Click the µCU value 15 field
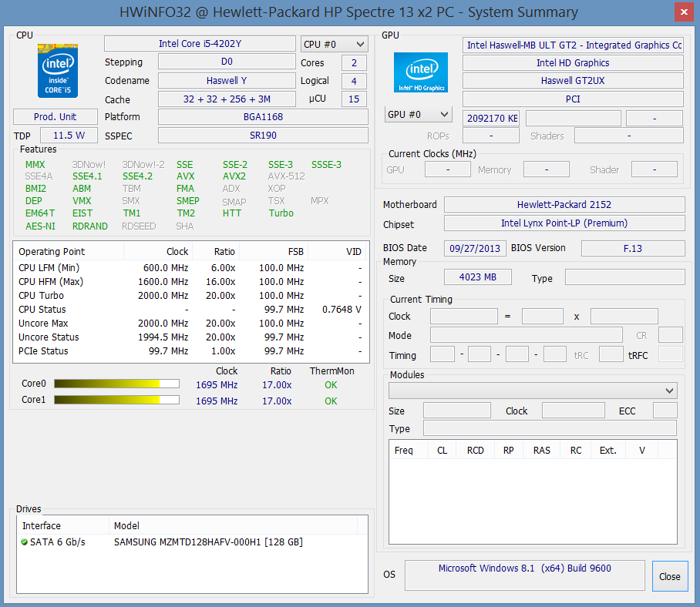700x607 pixels. pyautogui.click(x=354, y=99)
